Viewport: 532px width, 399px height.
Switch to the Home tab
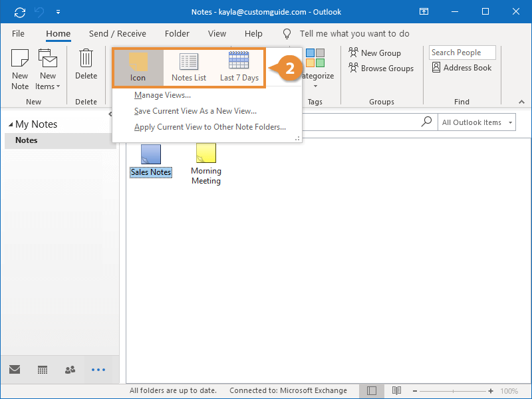(59, 34)
